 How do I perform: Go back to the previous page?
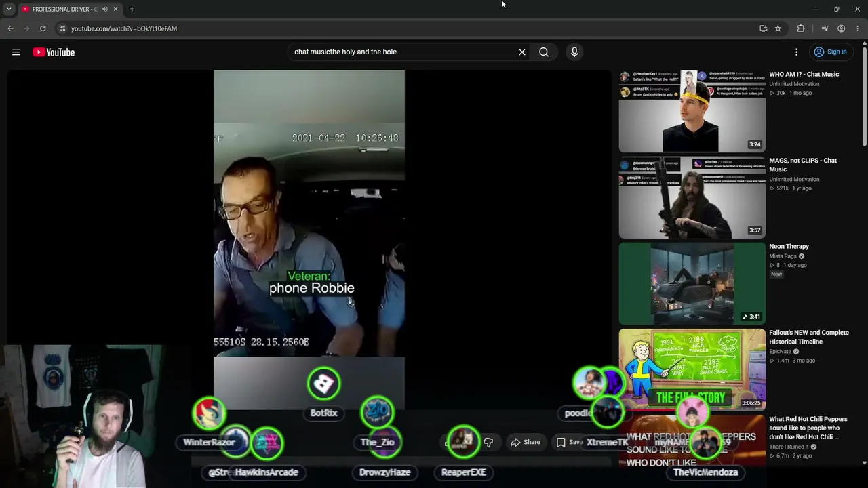tap(10, 28)
